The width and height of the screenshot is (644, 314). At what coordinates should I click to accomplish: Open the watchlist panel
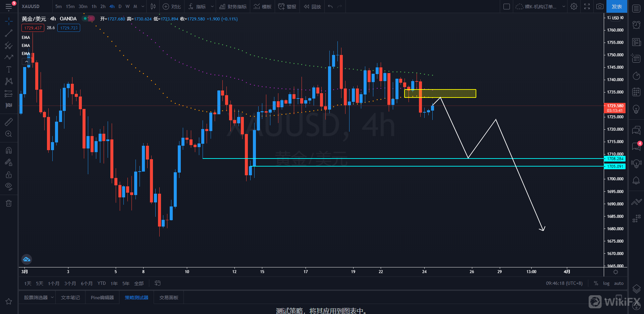point(636,8)
